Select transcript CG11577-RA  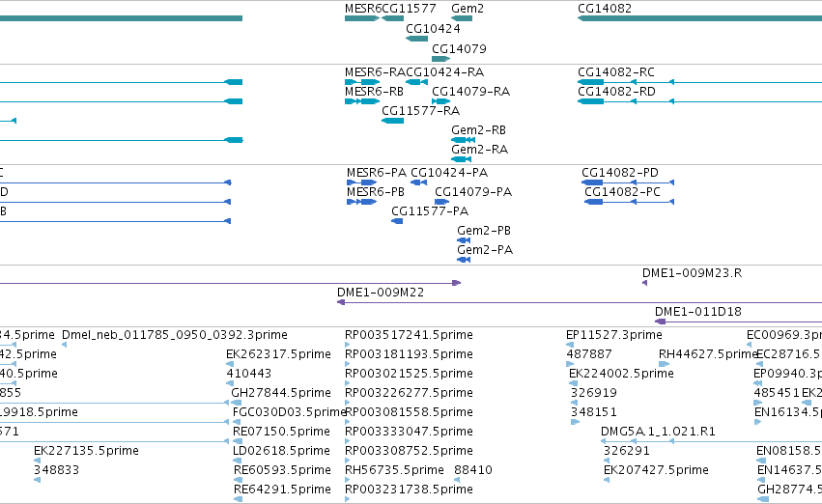click(420, 110)
